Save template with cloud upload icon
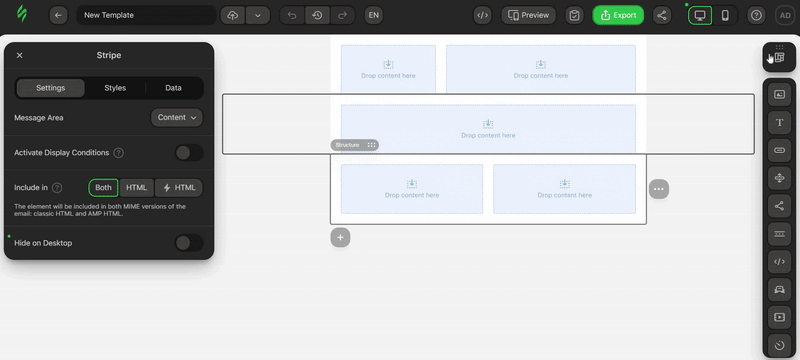Viewport: 800px width, 360px height. (x=233, y=15)
